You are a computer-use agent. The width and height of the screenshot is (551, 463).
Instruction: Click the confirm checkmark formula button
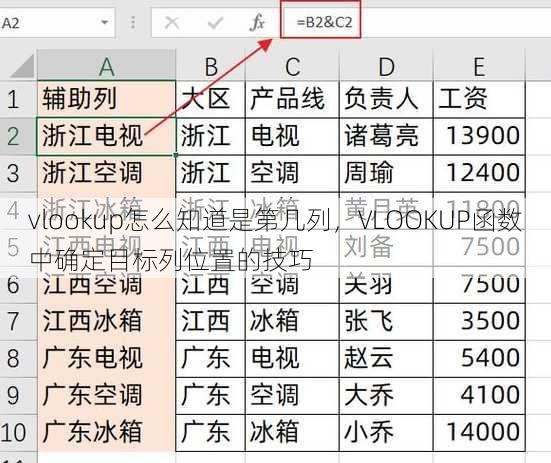[215, 23]
